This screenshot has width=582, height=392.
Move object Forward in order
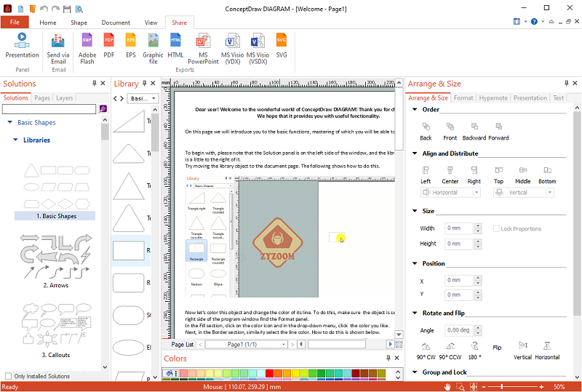[498, 132]
